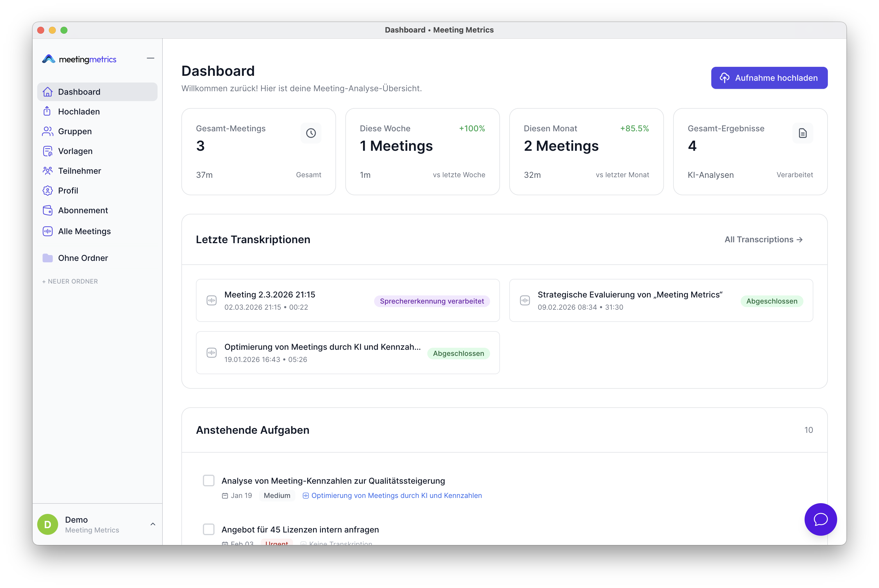Click the document icon on Gesamt-Ergebnisse card

click(x=803, y=133)
